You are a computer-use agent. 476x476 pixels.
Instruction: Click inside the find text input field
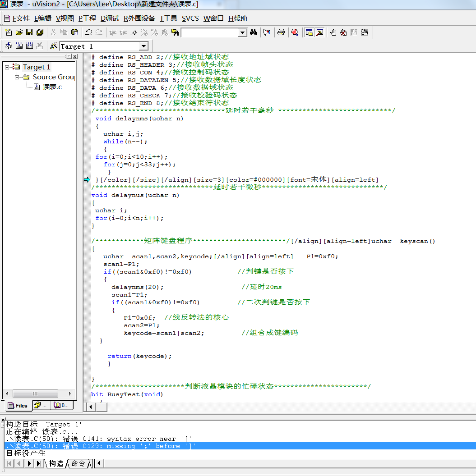click(209, 32)
